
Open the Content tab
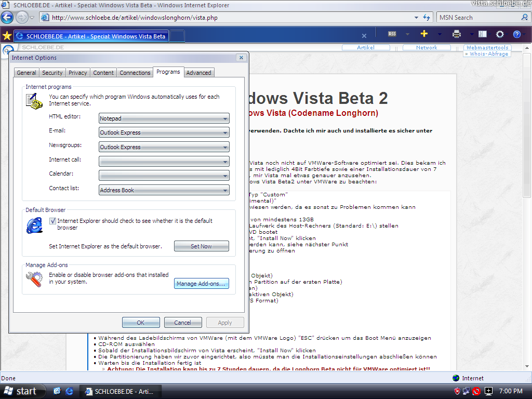click(x=103, y=73)
